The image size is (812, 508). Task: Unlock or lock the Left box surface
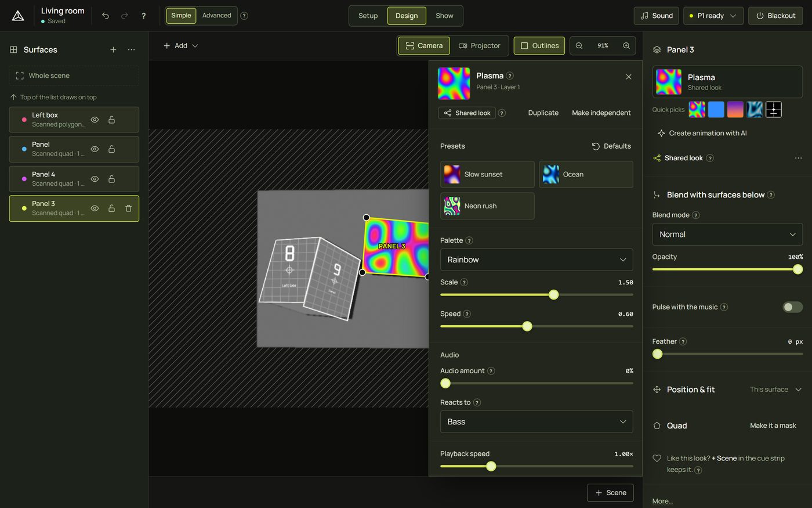coord(111,120)
